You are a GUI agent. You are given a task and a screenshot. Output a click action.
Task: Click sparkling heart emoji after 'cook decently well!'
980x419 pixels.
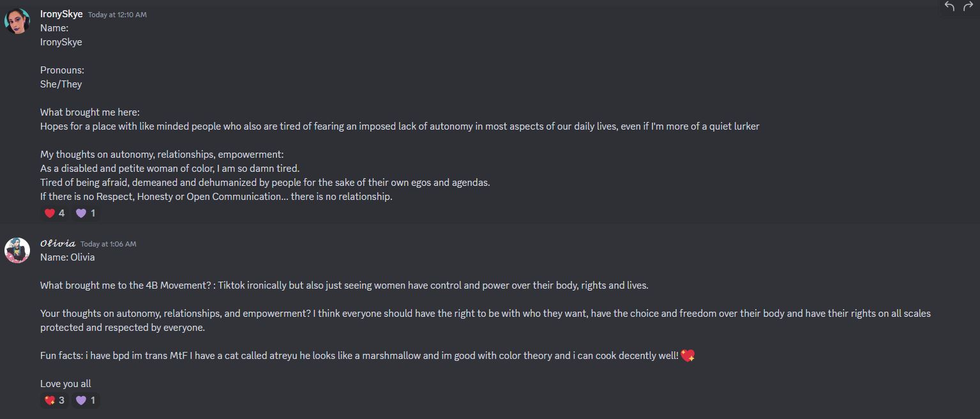(688, 356)
